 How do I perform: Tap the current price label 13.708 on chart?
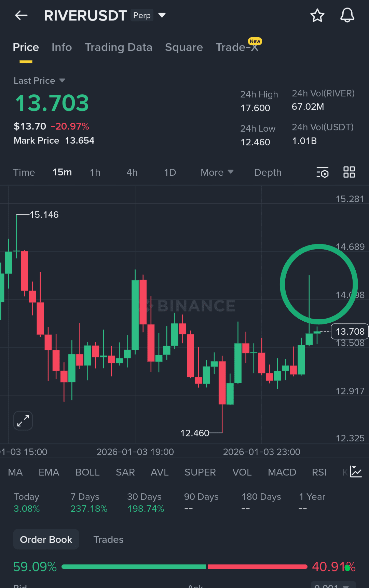(350, 331)
